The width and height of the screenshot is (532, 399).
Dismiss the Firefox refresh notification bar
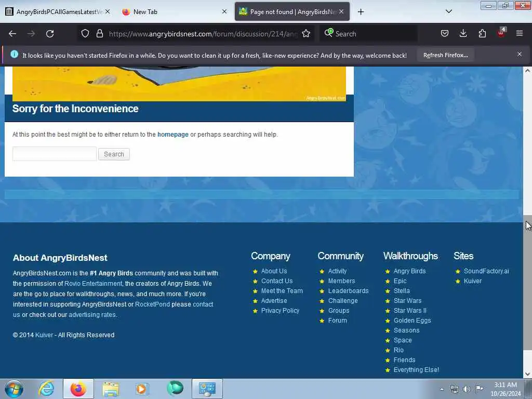tap(520, 54)
